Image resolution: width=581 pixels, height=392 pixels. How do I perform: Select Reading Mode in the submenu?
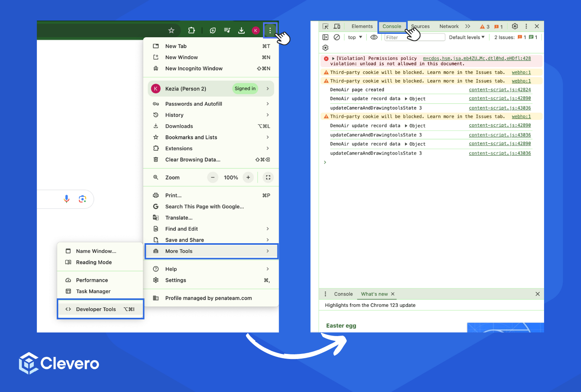tap(100, 262)
